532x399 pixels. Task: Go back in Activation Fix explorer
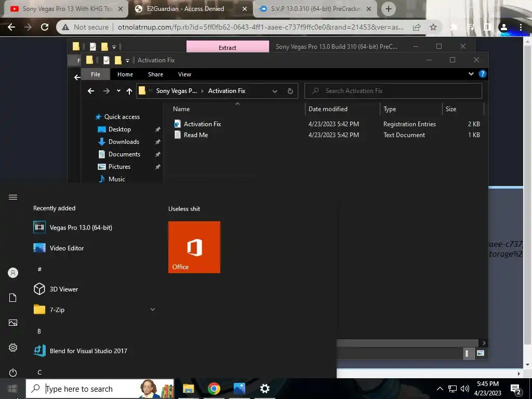[90, 91]
